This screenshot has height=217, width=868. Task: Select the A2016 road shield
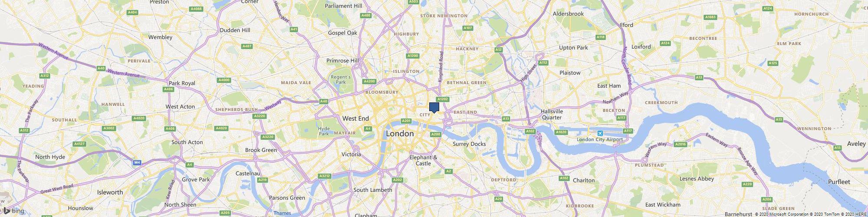pyautogui.click(x=681, y=144)
